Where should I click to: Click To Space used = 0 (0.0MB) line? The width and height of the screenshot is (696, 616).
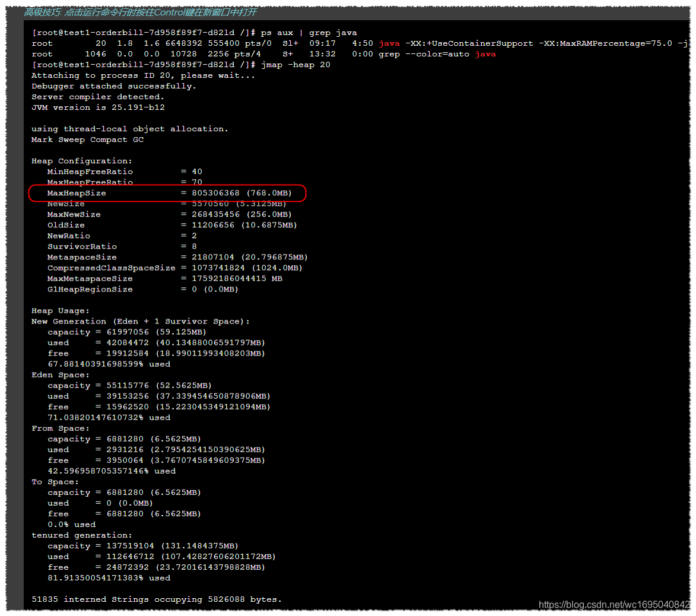(x=100, y=503)
